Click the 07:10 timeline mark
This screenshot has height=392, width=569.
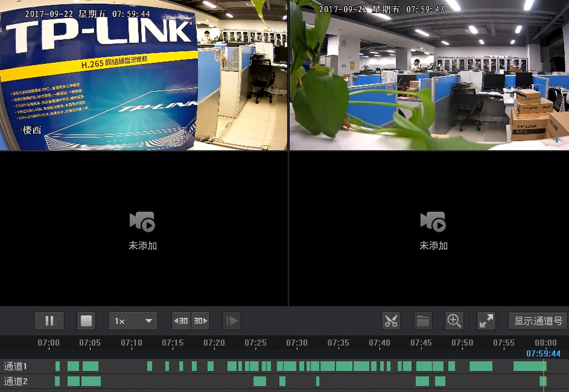pyautogui.click(x=131, y=342)
